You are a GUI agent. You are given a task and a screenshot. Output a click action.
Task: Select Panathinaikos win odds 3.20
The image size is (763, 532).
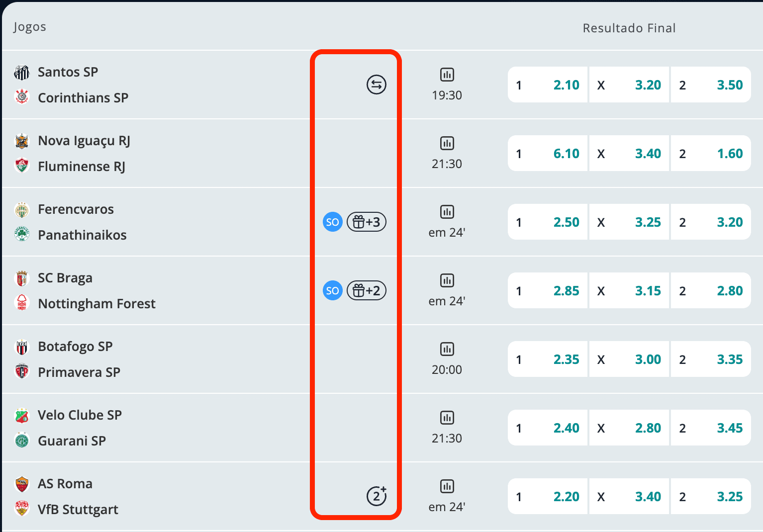click(x=711, y=222)
